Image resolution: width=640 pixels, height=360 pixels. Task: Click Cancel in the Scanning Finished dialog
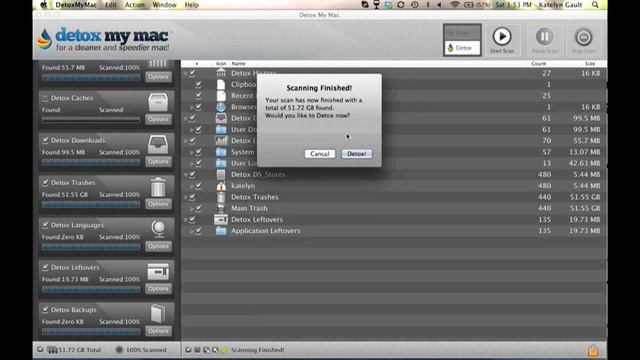tap(320, 154)
